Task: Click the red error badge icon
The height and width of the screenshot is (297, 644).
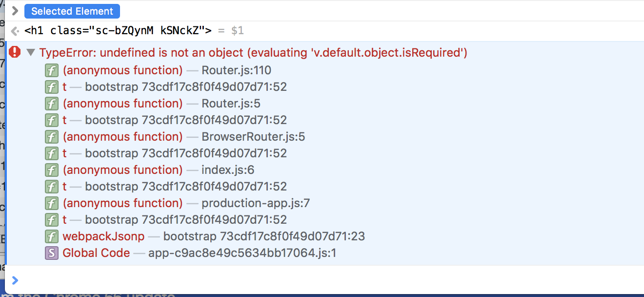Action: tap(14, 52)
